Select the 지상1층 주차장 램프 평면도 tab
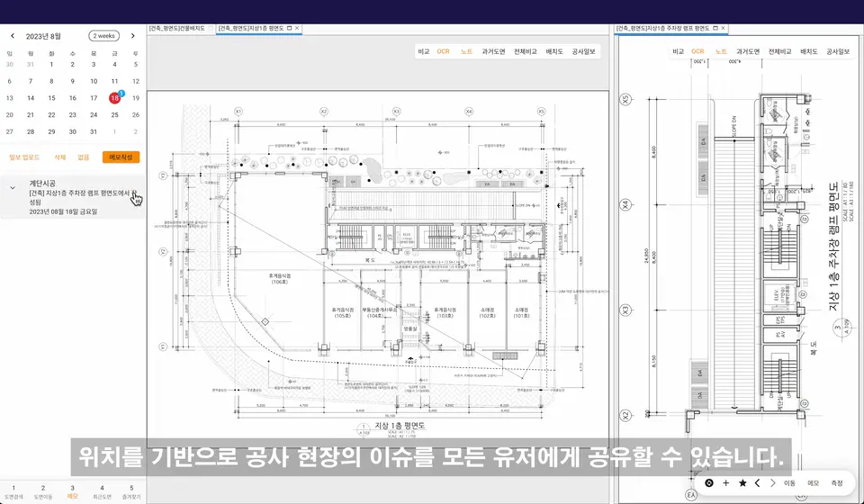 point(662,28)
